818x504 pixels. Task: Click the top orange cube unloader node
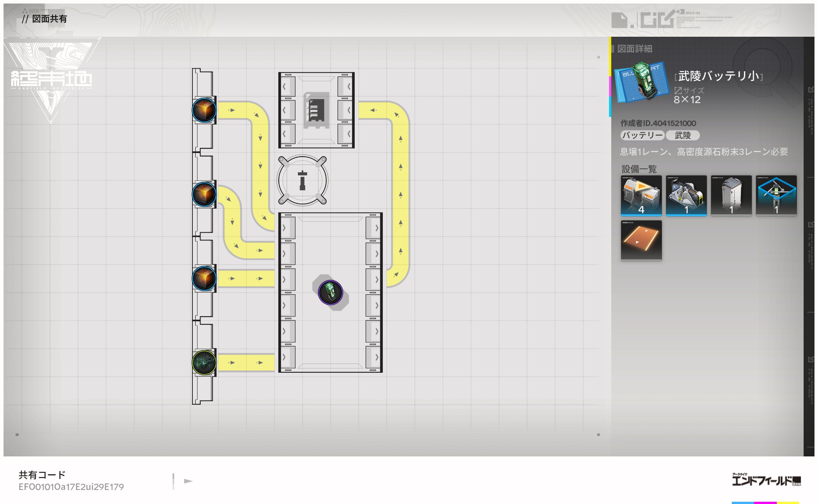[204, 110]
